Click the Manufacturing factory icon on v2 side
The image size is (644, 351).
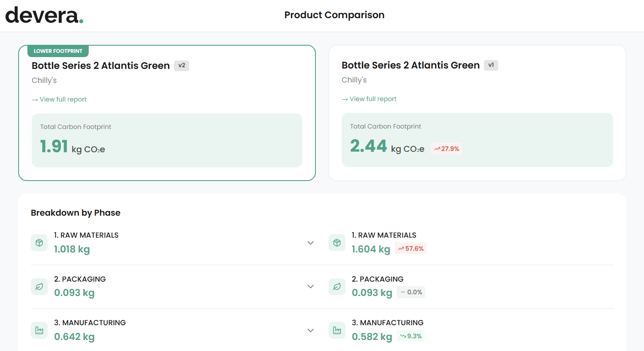point(39,330)
